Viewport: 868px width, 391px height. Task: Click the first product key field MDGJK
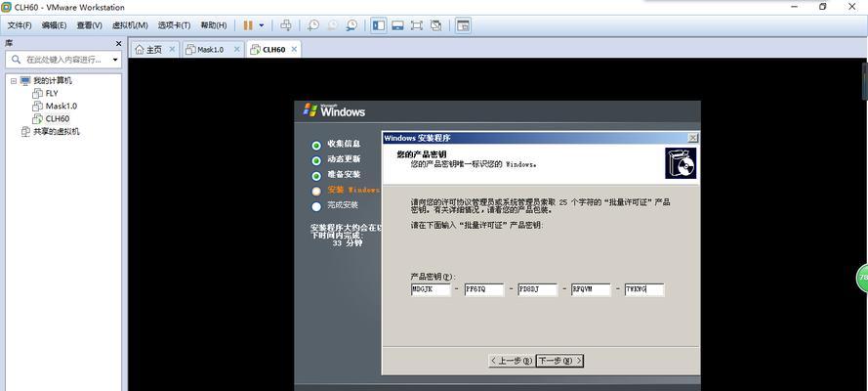431,289
